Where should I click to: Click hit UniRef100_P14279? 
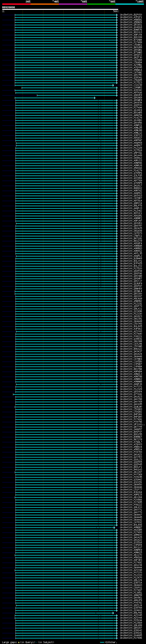click(131, 170)
